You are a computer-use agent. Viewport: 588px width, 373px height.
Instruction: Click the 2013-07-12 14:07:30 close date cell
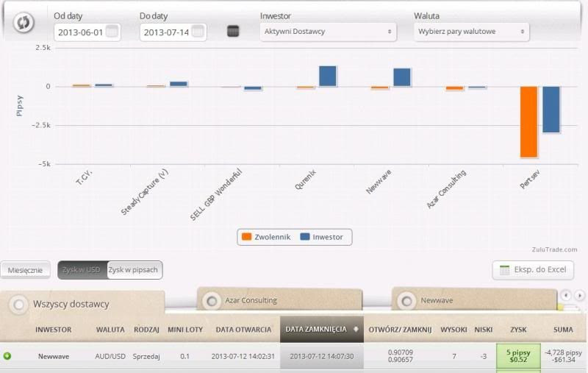[x=322, y=357]
